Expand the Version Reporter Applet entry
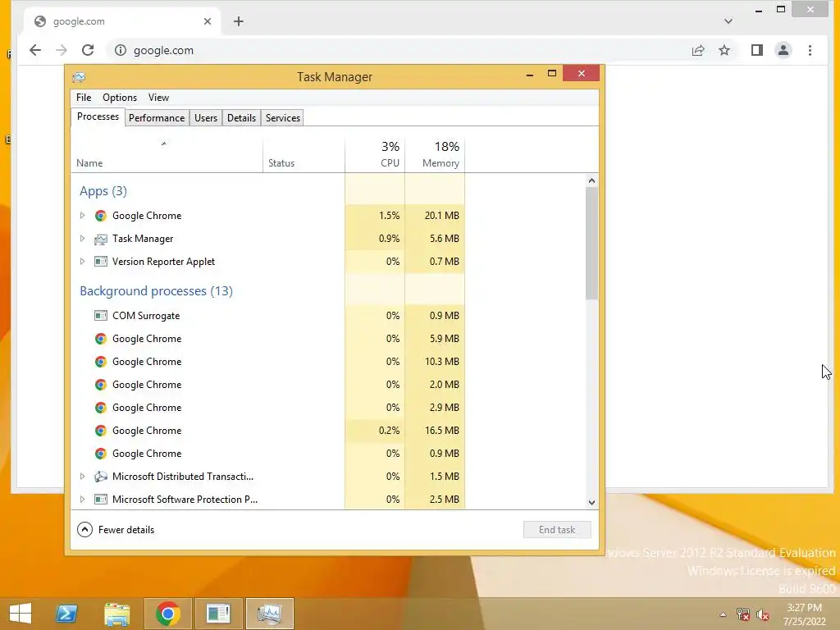The width and height of the screenshot is (840, 630). click(82, 262)
